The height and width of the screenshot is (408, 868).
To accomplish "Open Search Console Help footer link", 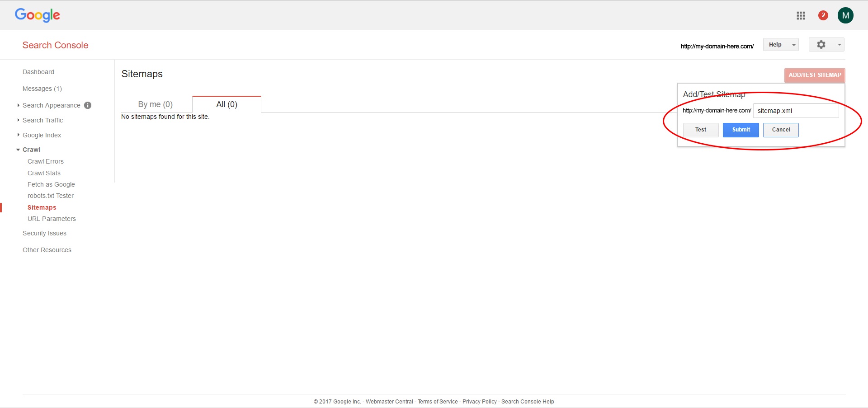I will (x=528, y=402).
